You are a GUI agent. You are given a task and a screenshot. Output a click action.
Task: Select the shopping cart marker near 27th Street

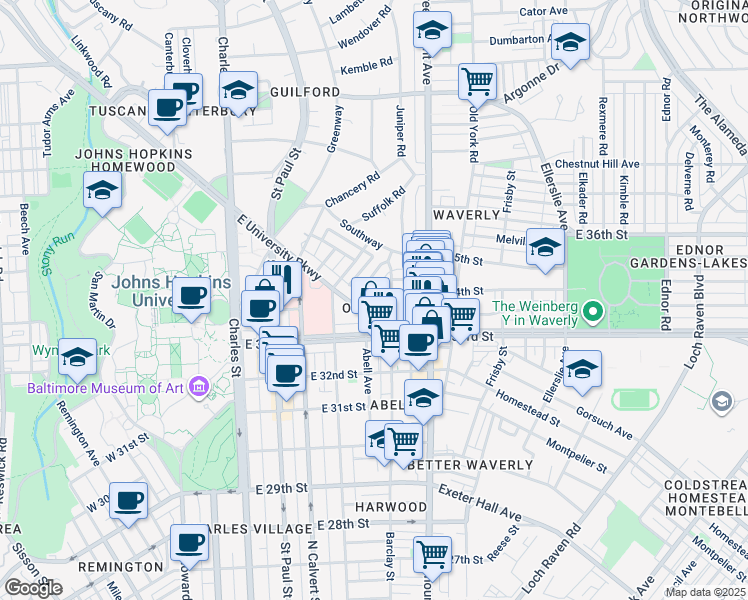[432, 553]
